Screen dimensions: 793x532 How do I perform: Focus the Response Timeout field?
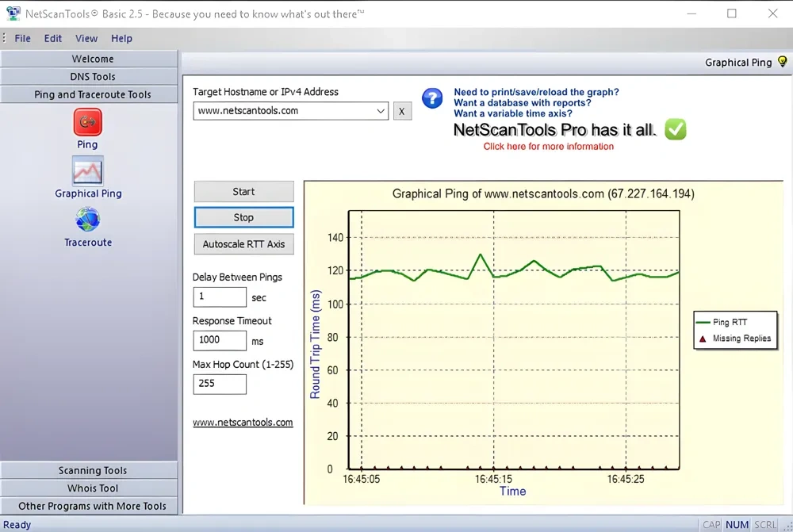click(x=220, y=340)
